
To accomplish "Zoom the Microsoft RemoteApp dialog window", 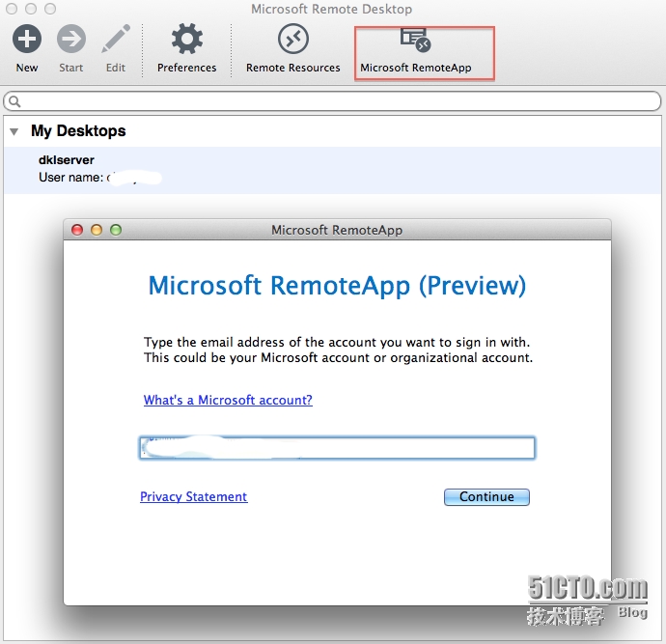I will (x=116, y=230).
